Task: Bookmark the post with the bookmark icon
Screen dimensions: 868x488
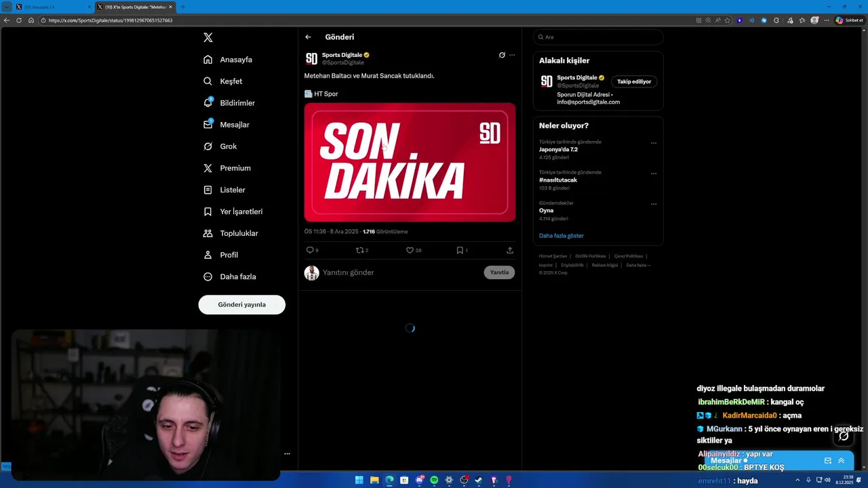Action: point(460,250)
